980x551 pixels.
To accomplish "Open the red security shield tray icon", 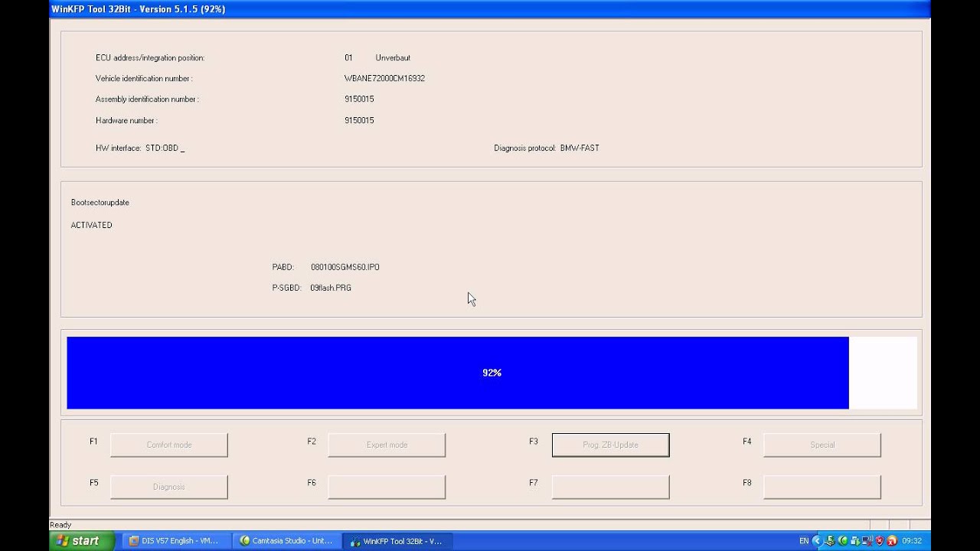I will coord(880,541).
